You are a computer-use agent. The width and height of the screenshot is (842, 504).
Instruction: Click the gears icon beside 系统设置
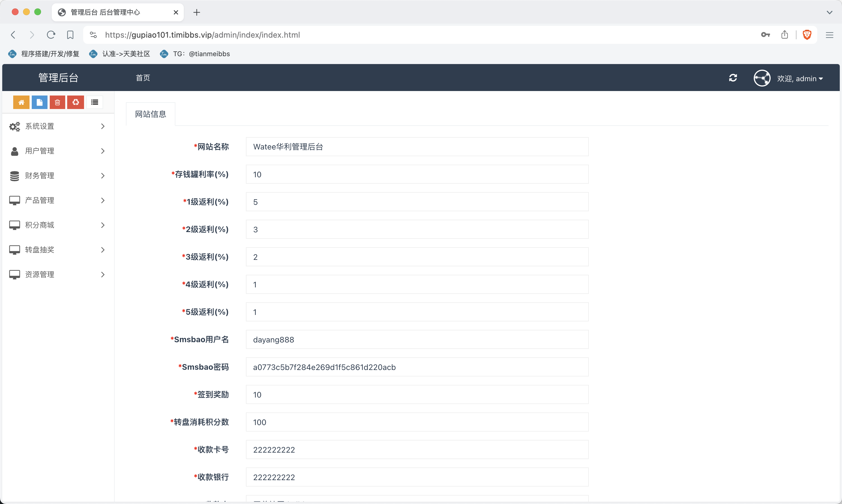pyautogui.click(x=15, y=126)
